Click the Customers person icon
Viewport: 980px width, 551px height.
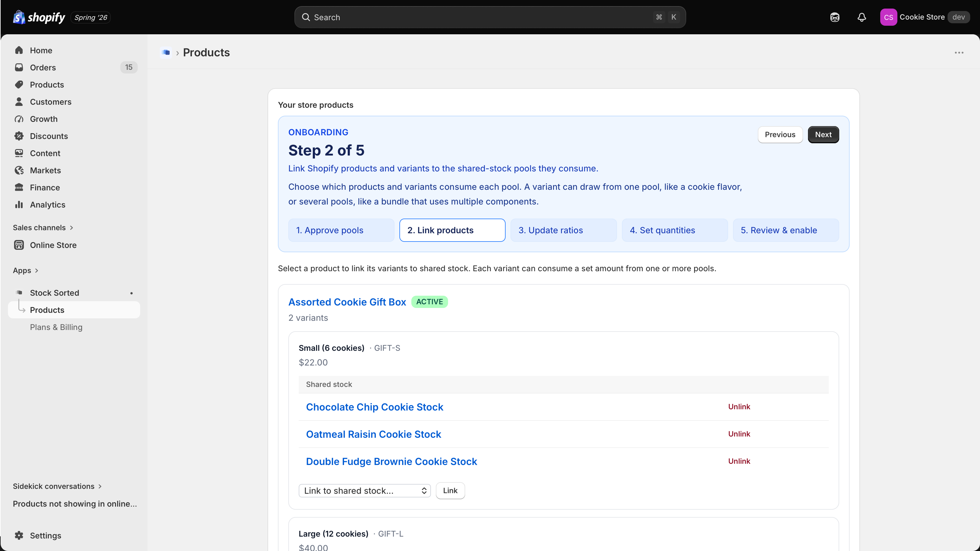click(19, 102)
